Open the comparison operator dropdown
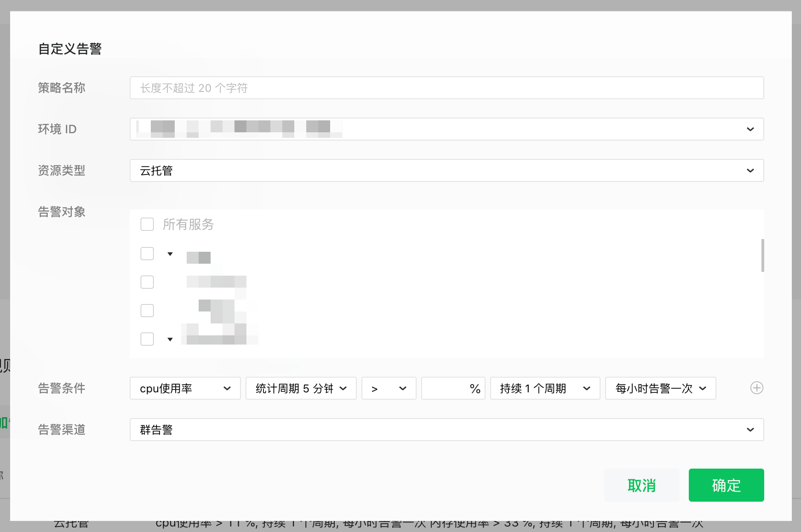This screenshot has width=801, height=532. click(x=389, y=388)
